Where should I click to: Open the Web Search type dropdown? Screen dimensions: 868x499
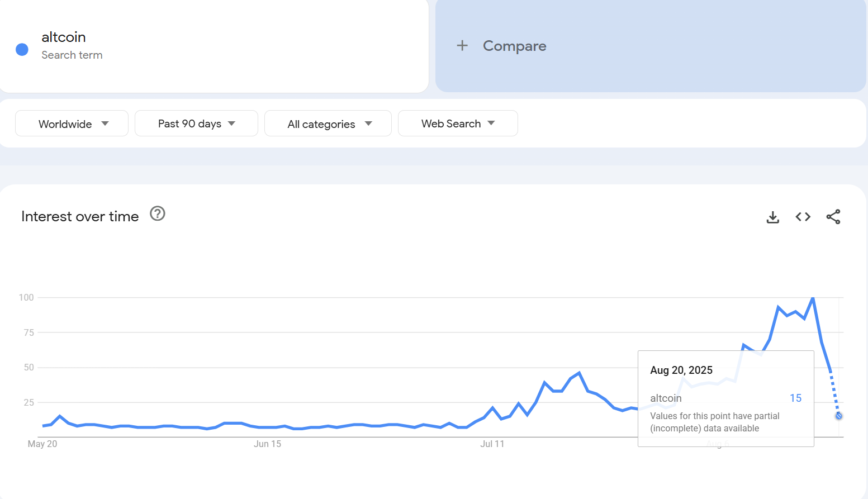(458, 123)
